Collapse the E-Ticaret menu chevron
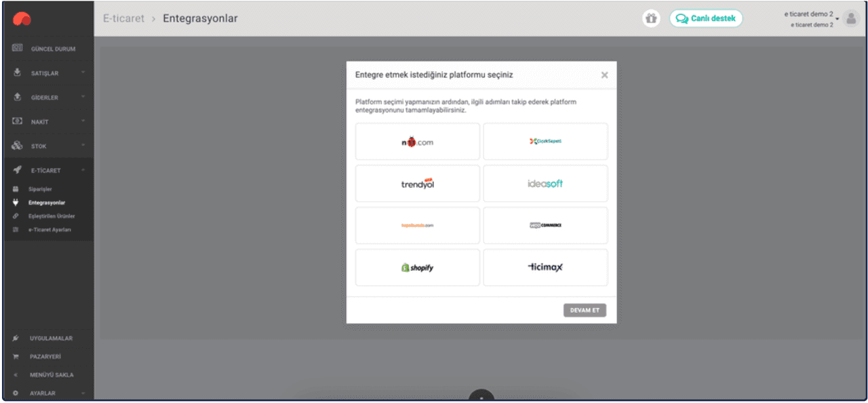The width and height of the screenshot is (868, 403). click(x=83, y=170)
